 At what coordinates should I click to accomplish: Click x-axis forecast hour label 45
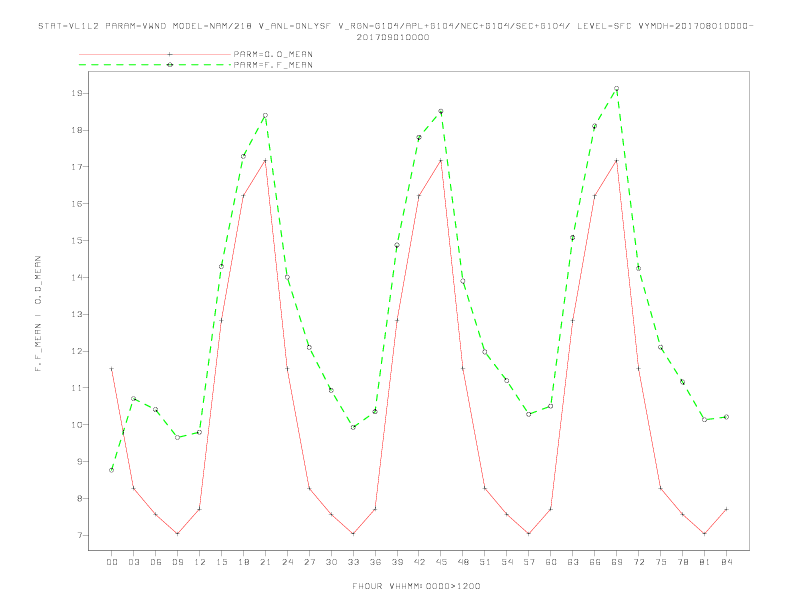click(441, 562)
